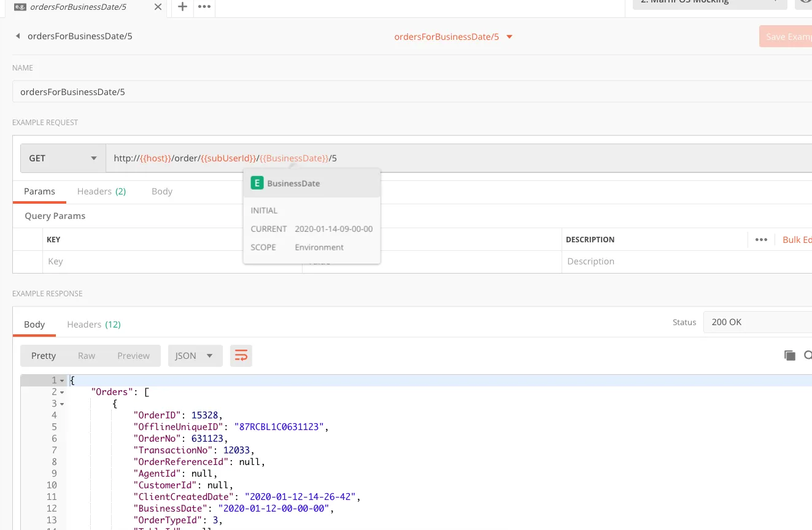Switch to the request Headers (2) tab

click(x=101, y=191)
